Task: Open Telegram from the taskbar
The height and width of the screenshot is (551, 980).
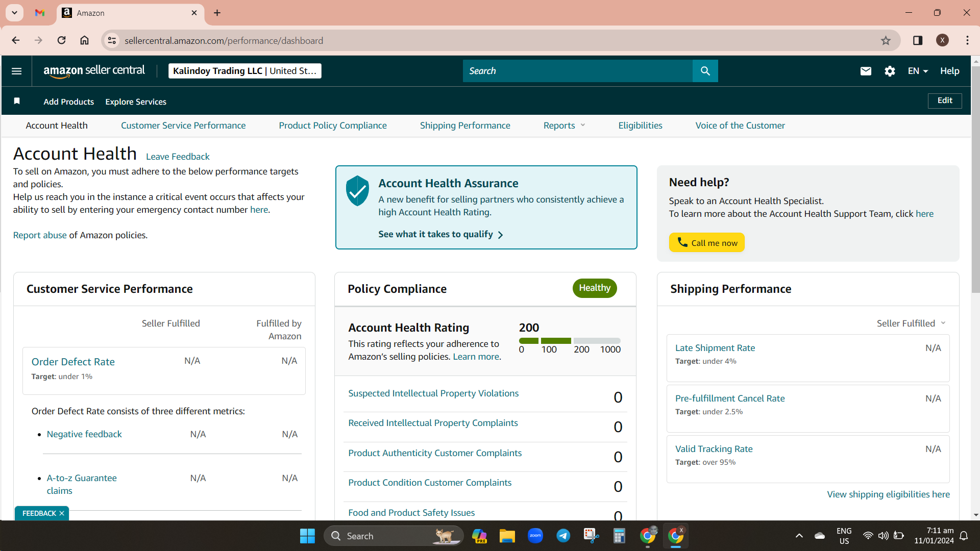Action: [x=563, y=536]
